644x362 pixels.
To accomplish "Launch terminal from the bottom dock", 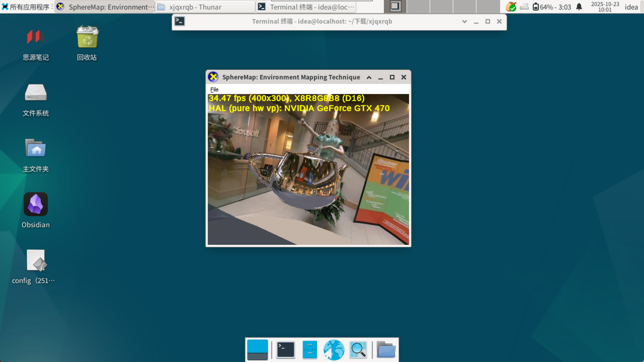I will 286,350.
